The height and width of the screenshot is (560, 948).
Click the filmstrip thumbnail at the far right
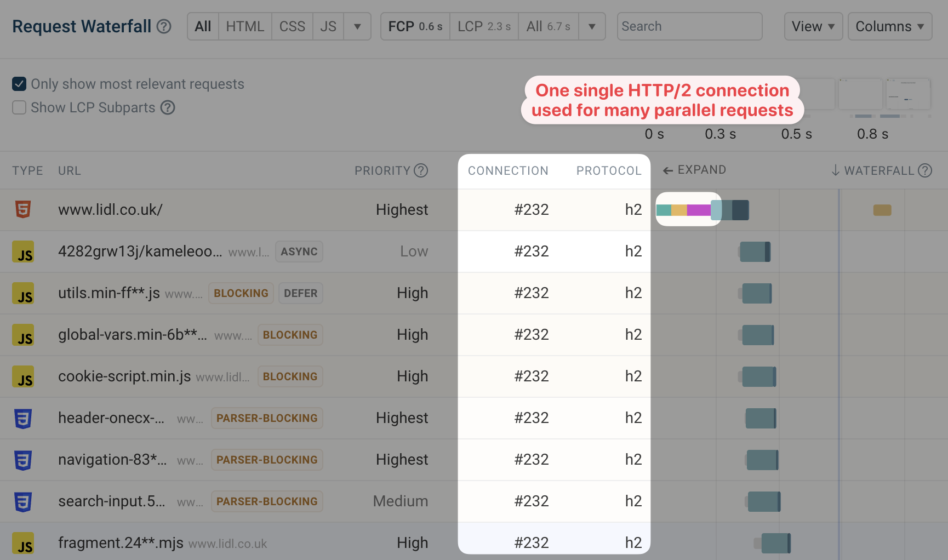point(909,94)
